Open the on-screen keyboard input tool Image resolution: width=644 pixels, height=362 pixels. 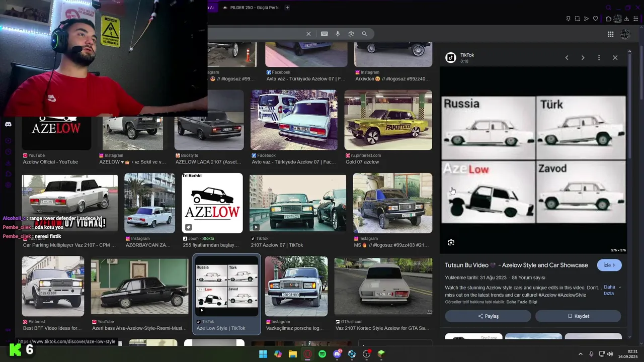324,34
